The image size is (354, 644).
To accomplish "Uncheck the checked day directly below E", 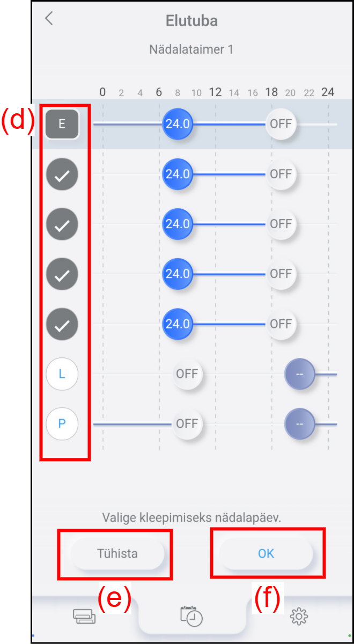I will (62, 174).
